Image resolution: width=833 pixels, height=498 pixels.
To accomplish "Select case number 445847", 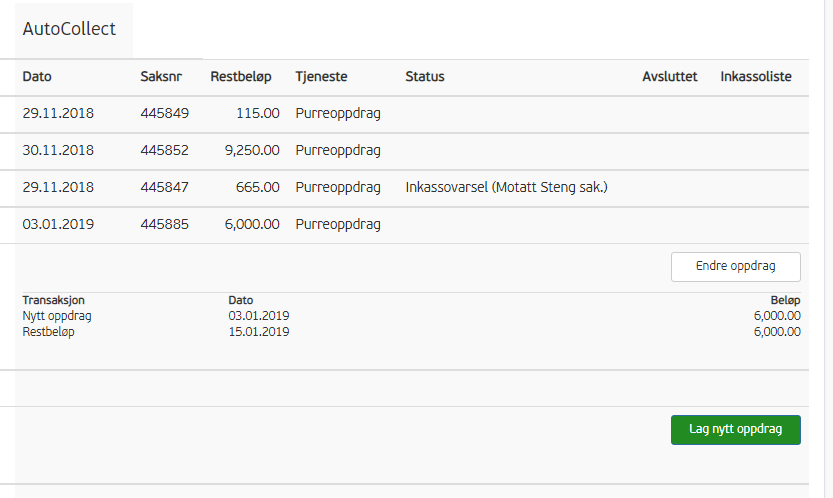I will pyautogui.click(x=165, y=188).
